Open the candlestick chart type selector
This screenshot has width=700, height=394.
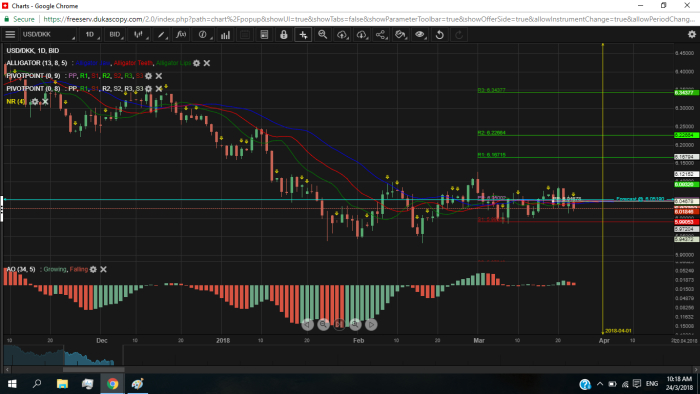pyautogui.click(x=139, y=34)
